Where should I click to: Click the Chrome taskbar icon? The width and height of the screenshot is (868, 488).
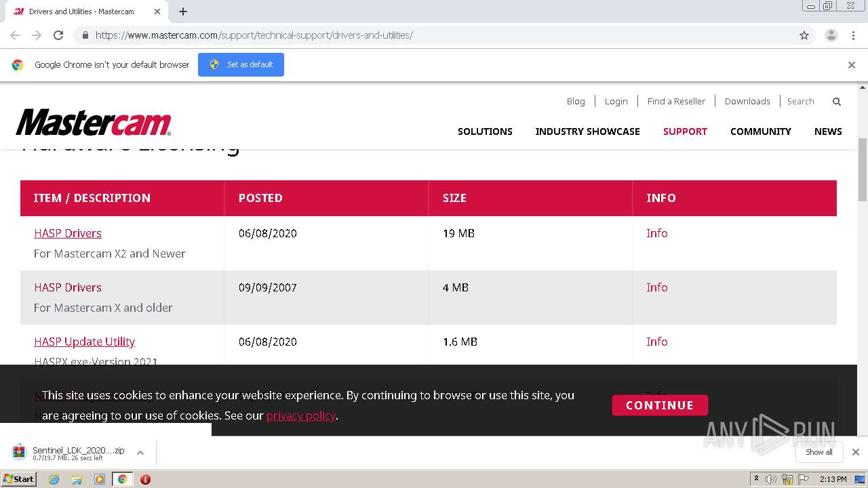tap(122, 479)
